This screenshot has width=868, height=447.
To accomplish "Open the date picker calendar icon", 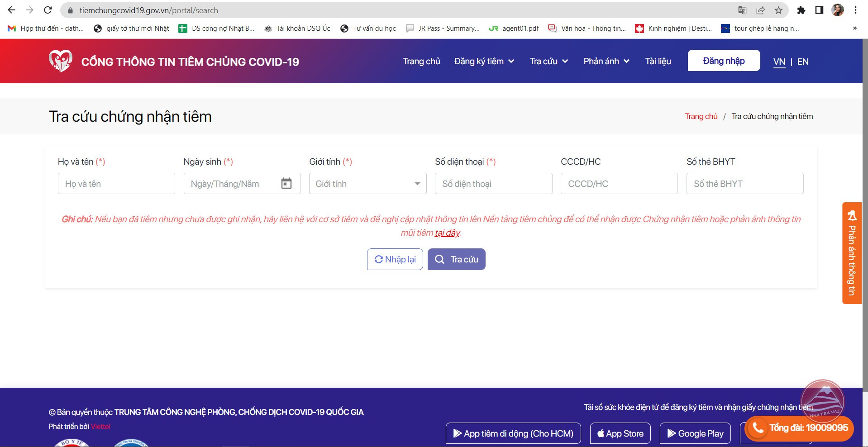I will coord(286,184).
